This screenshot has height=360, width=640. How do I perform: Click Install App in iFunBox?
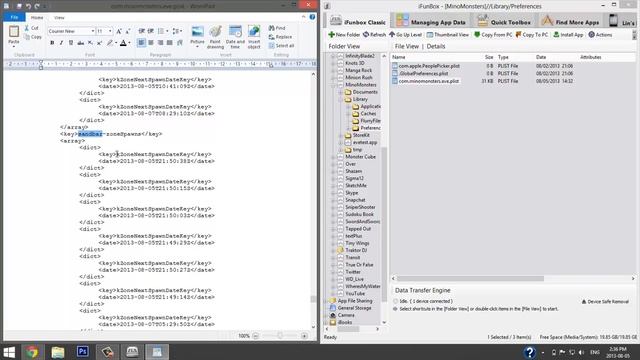coord(568,35)
